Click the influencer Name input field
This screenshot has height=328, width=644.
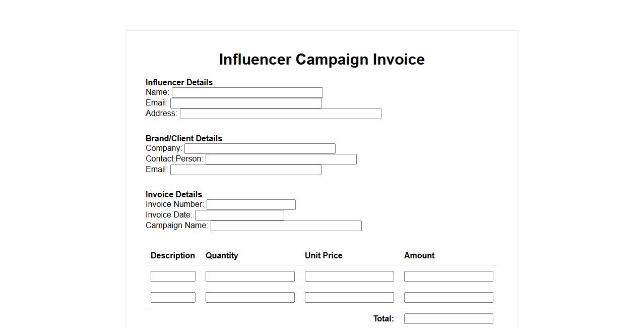click(x=247, y=93)
